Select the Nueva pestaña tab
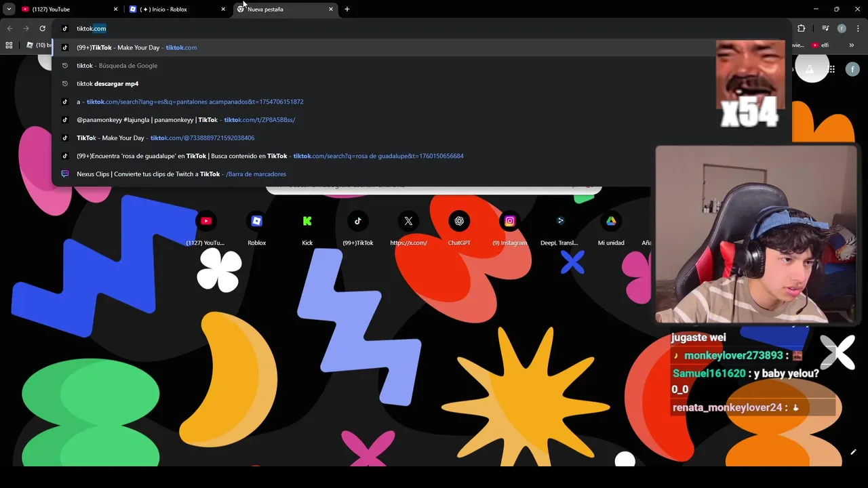 285,9
